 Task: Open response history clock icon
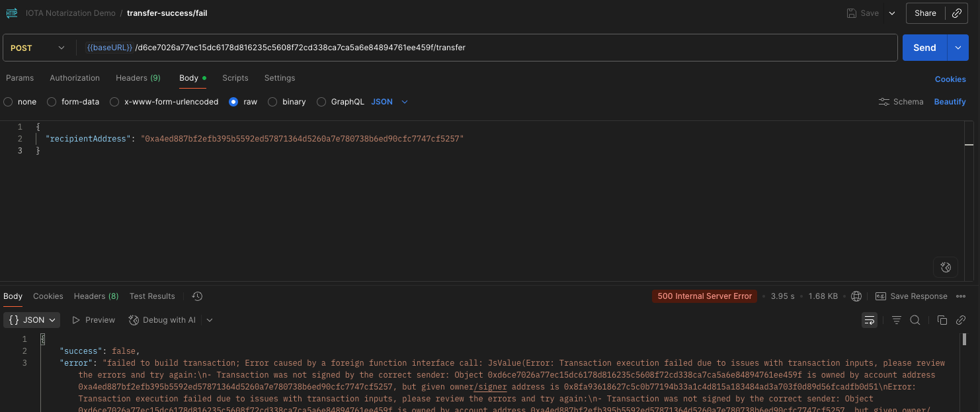pos(196,296)
